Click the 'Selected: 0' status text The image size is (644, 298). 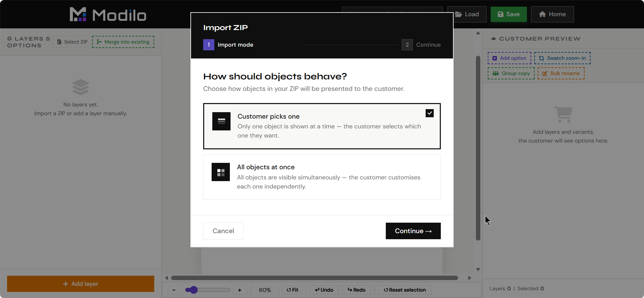pos(531,289)
